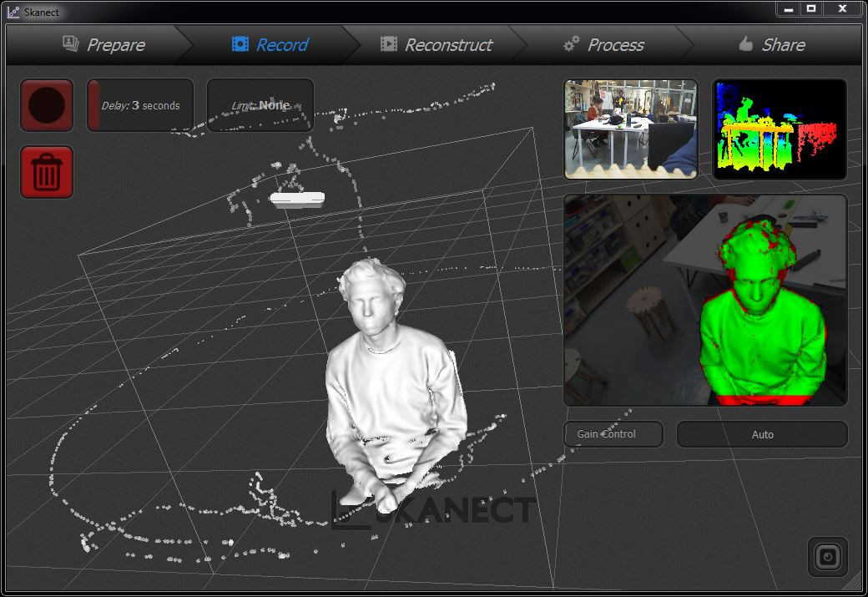Select the depth map thumbnail
Screen dimensions: 868x597
780,129
